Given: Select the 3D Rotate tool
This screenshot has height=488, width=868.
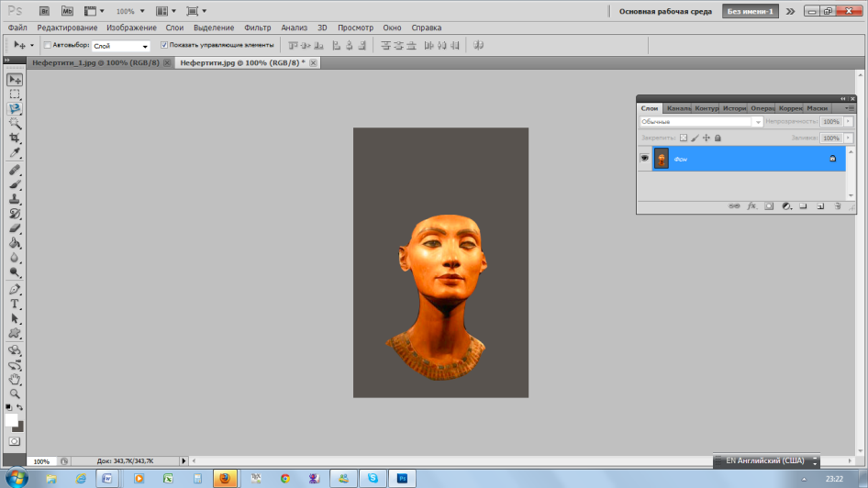Looking at the screenshot, I should coord(15,350).
